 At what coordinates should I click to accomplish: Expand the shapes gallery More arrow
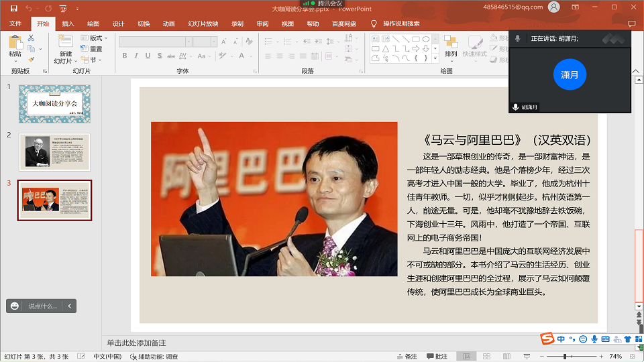click(435, 58)
